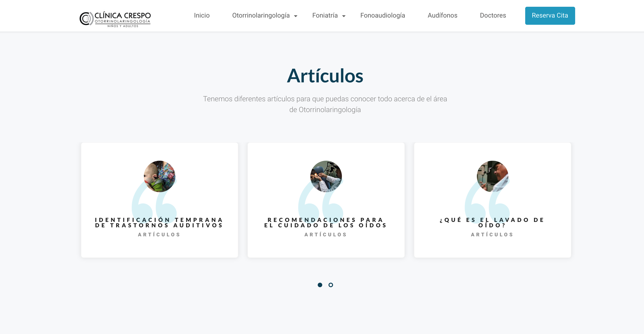
Task: Select the second carousel dot
Action: click(331, 285)
